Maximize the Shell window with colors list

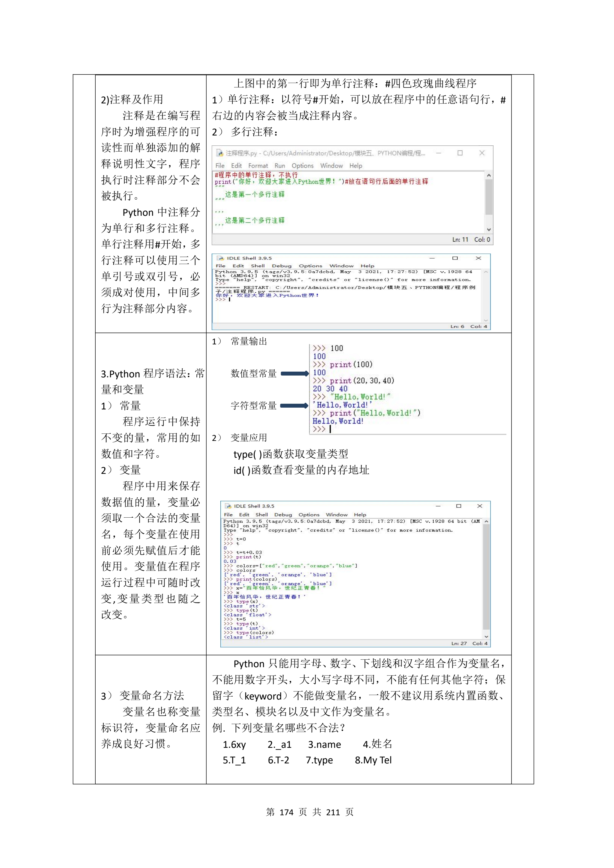(x=459, y=506)
